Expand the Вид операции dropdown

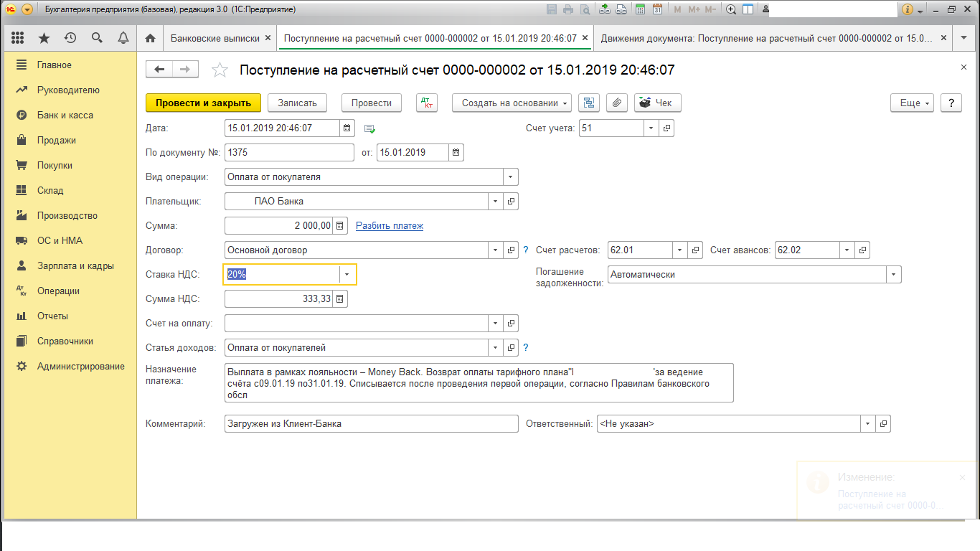pos(510,177)
